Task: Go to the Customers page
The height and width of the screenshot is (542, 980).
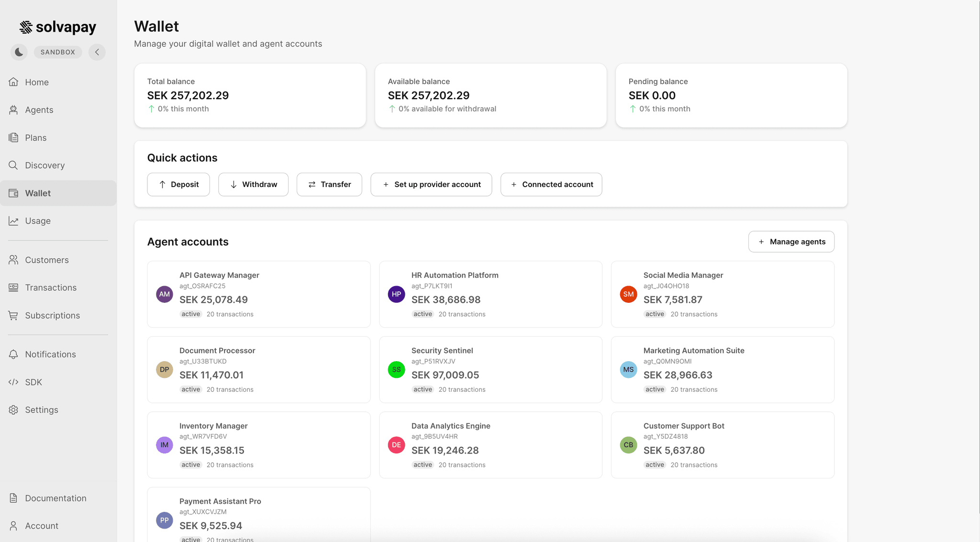Action: (x=46, y=260)
